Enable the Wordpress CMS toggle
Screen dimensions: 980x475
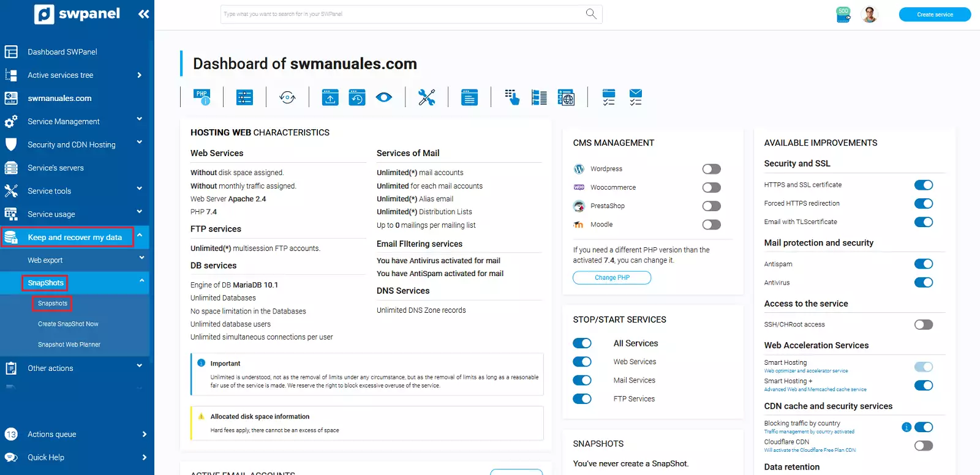tap(711, 169)
